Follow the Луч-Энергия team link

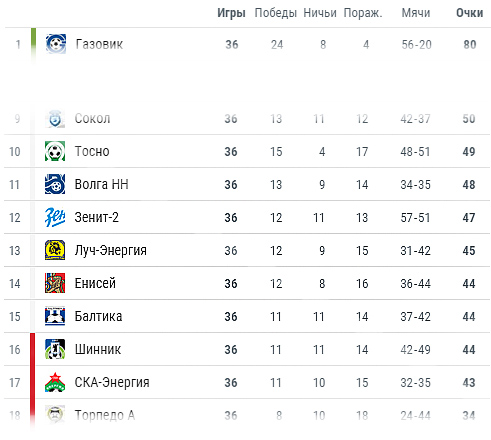(x=111, y=250)
